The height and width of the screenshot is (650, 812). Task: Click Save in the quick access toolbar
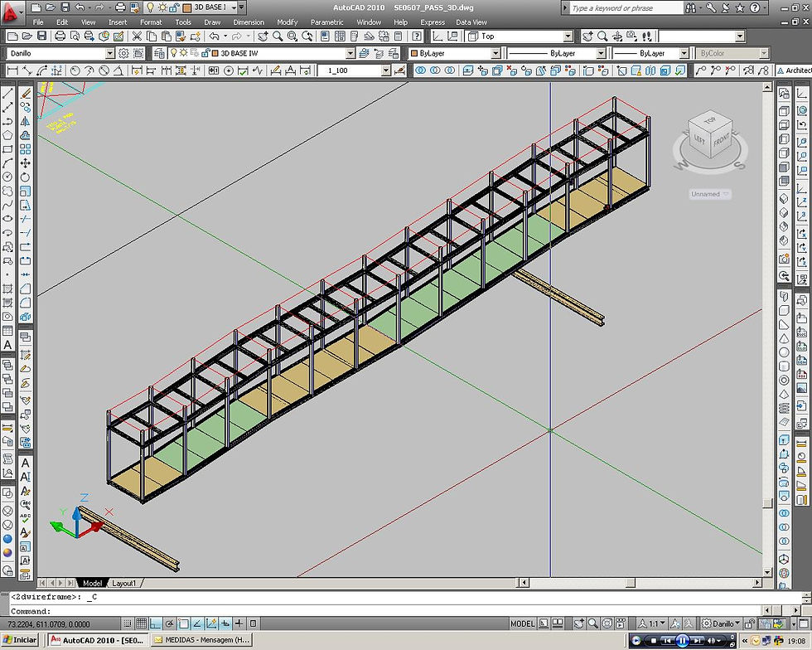coord(65,7)
